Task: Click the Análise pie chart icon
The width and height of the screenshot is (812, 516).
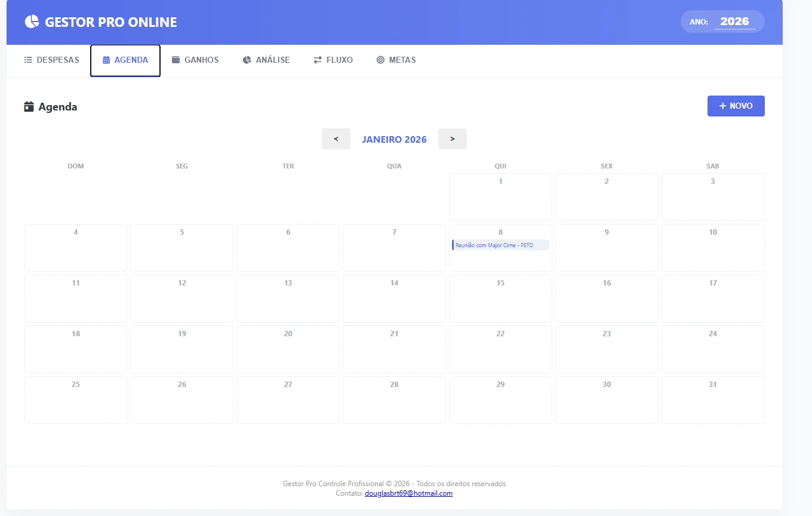Action: coord(247,60)
